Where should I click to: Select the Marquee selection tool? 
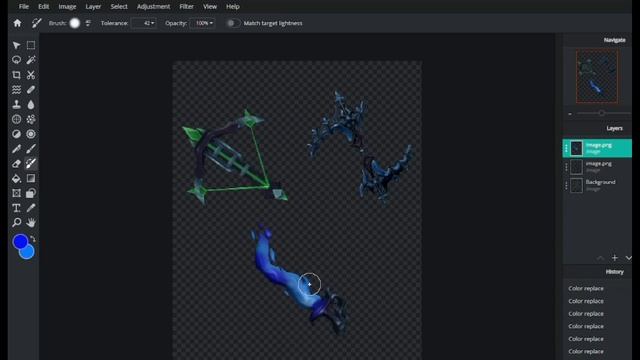(x=31, y=45)
